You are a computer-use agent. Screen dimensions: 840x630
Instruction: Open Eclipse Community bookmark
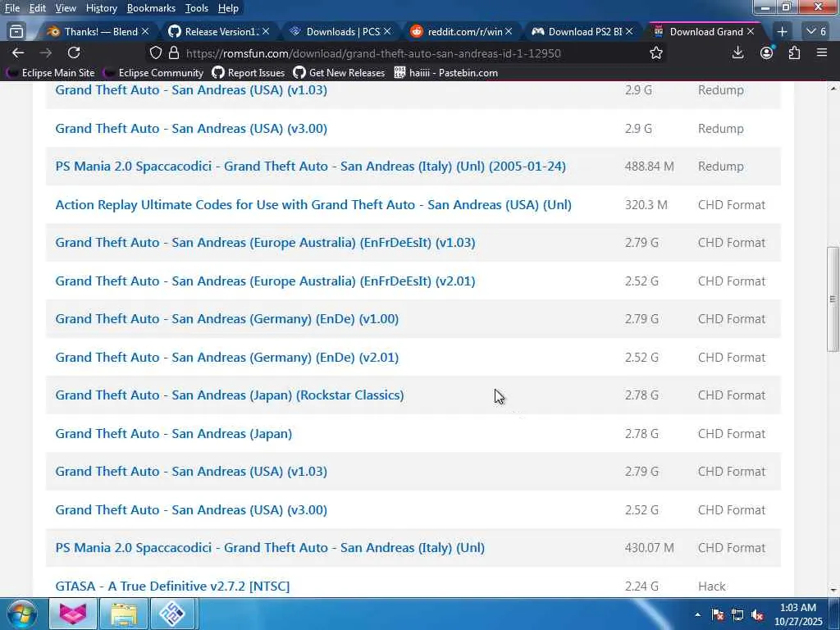click(153, 73)
